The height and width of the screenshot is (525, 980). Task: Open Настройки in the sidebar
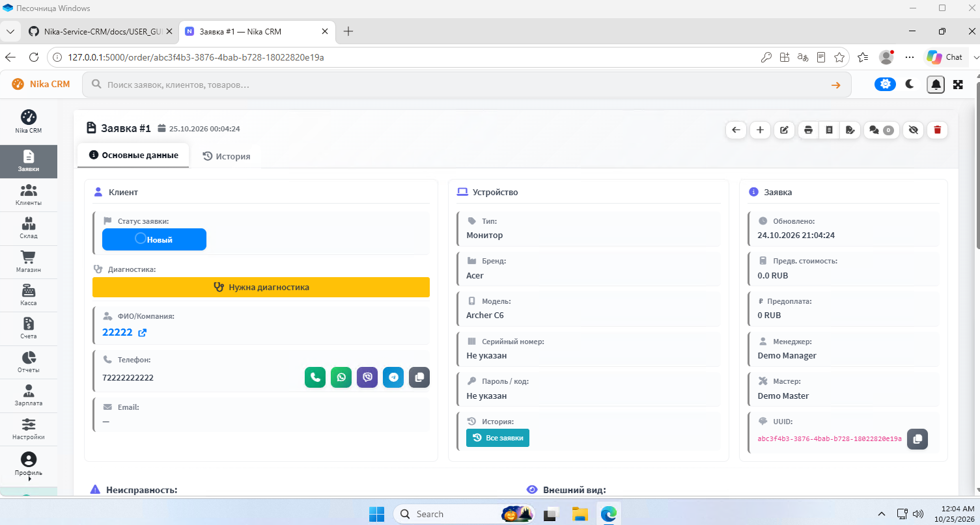tap(29, 429)
